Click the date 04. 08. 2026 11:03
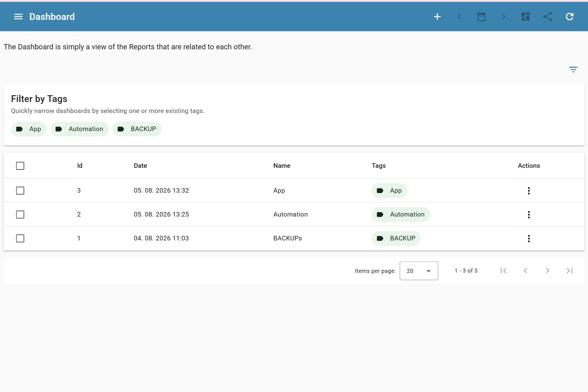588x392 pixels. [161, 238]
